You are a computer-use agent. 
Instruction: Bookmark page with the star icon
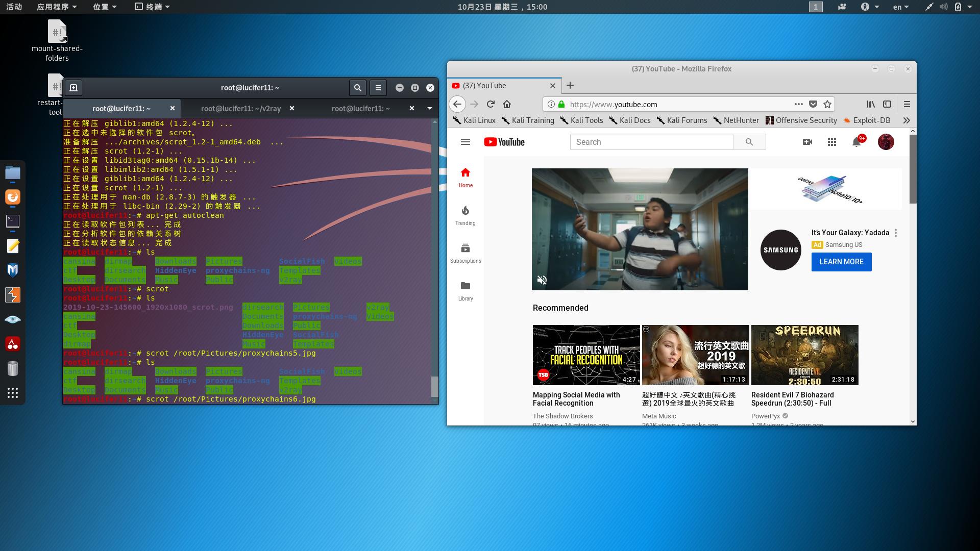pyautogui.click(x=827, y=104)
